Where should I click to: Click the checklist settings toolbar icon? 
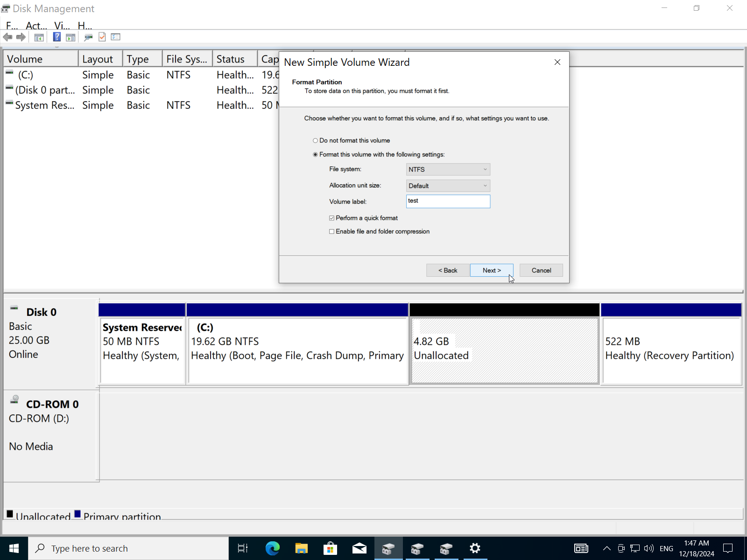point(116,37)
